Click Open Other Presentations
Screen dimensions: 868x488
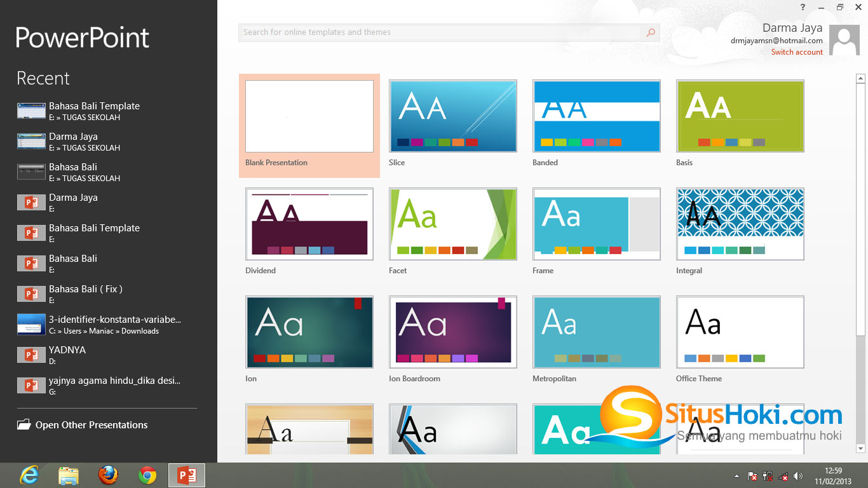pyautogui.click(x=92, y=425)
